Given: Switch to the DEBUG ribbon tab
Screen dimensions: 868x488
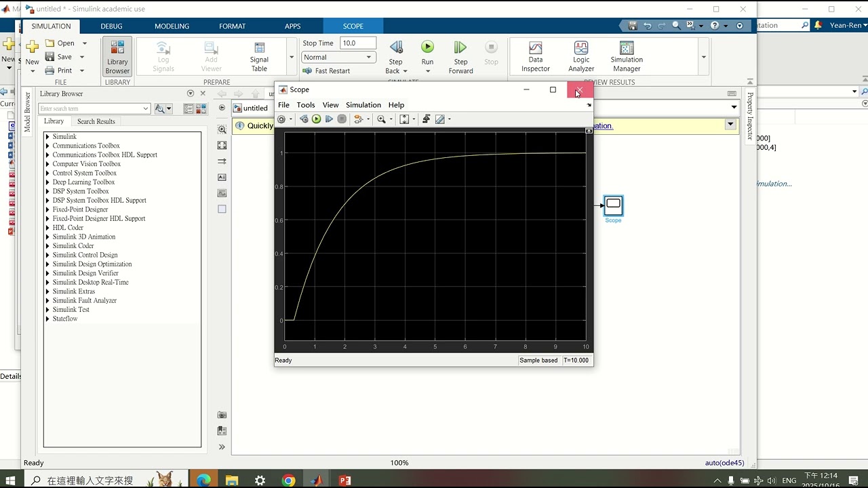Looking at the screenshot, I should coord(112,26).
